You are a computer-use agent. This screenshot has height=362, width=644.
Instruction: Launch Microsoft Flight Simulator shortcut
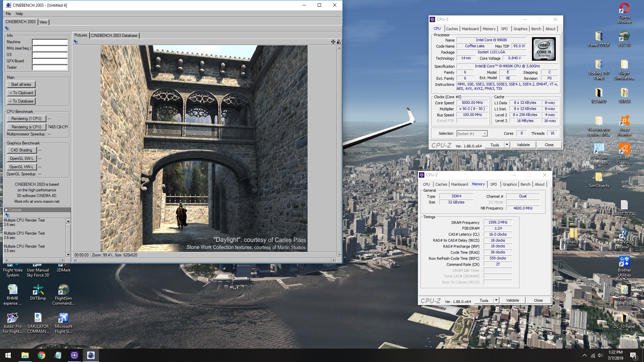point(63,323)
